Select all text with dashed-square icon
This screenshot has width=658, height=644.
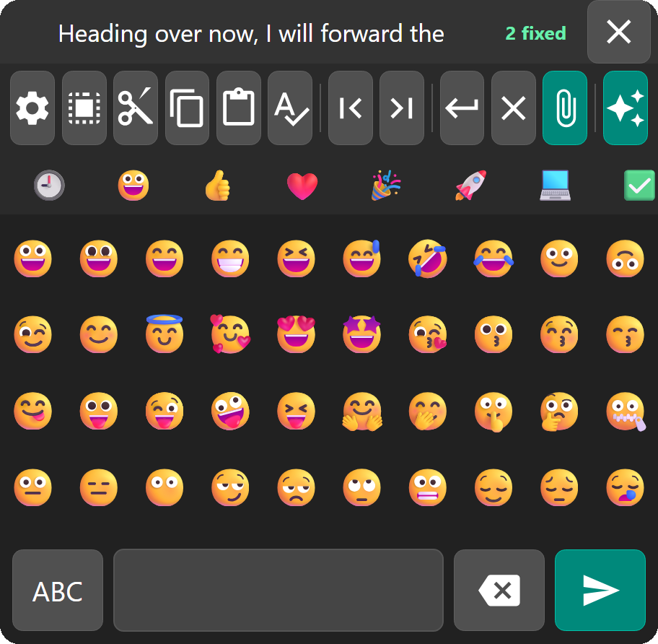tap(84, 108)
